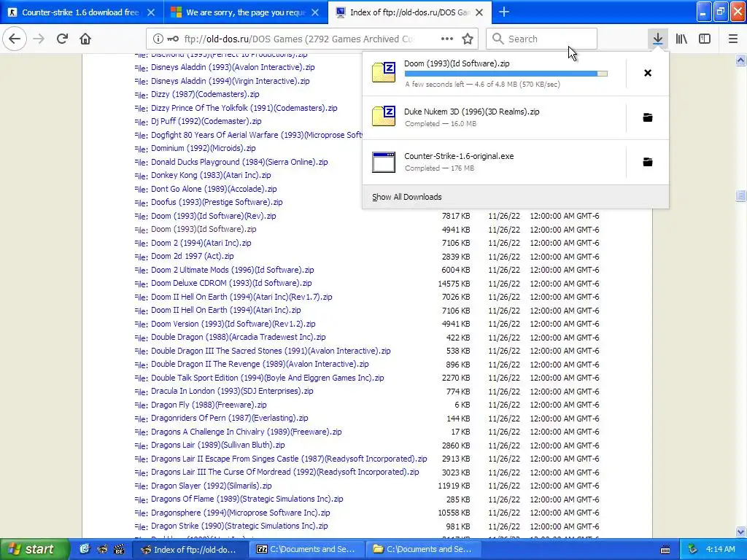Click the Doom zip download progress bar
This screenshot has width=747, height=560.
506,74
